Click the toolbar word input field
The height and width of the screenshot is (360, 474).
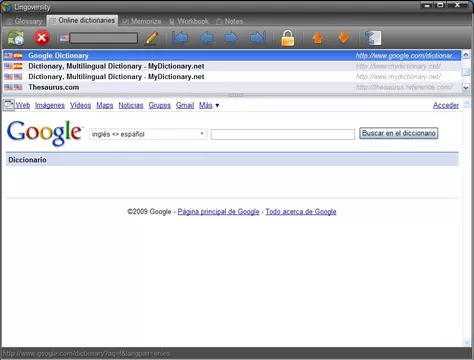click(x=103, y=38)
